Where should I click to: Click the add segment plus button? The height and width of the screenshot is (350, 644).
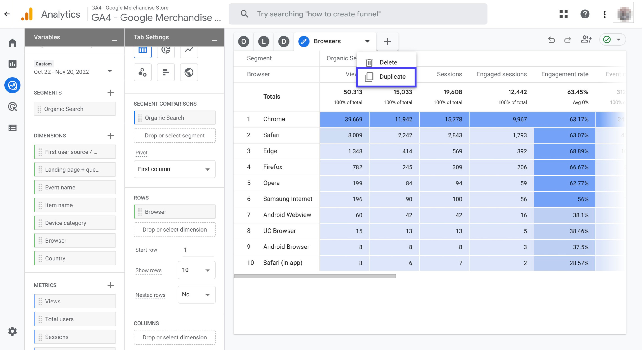pyautogui.click(x=110, y=92)
